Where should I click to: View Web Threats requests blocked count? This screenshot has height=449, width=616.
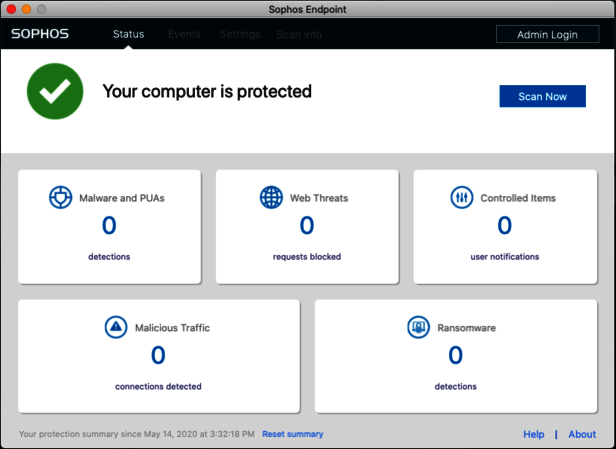click(307, 226)
